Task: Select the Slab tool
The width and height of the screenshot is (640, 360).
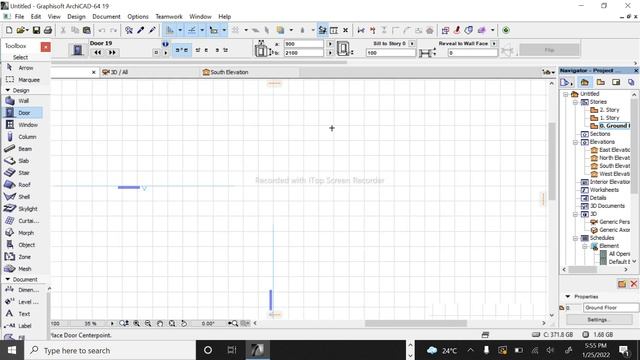Action: pos(22,160)
